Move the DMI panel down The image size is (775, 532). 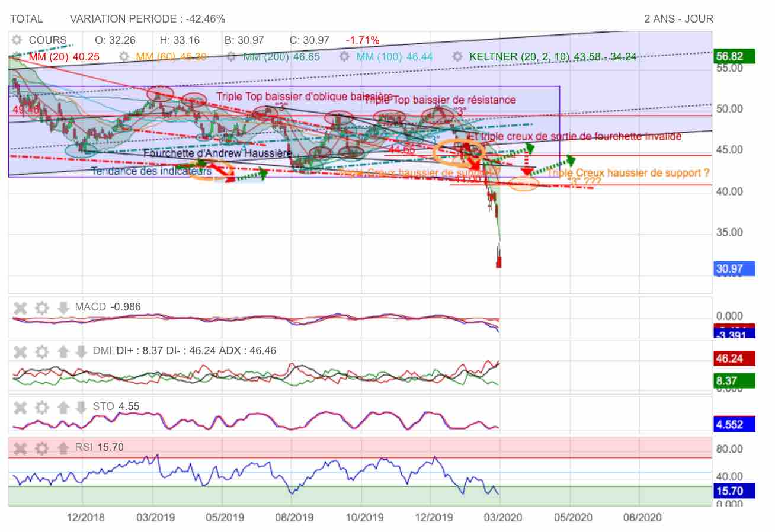coord(81,351)
